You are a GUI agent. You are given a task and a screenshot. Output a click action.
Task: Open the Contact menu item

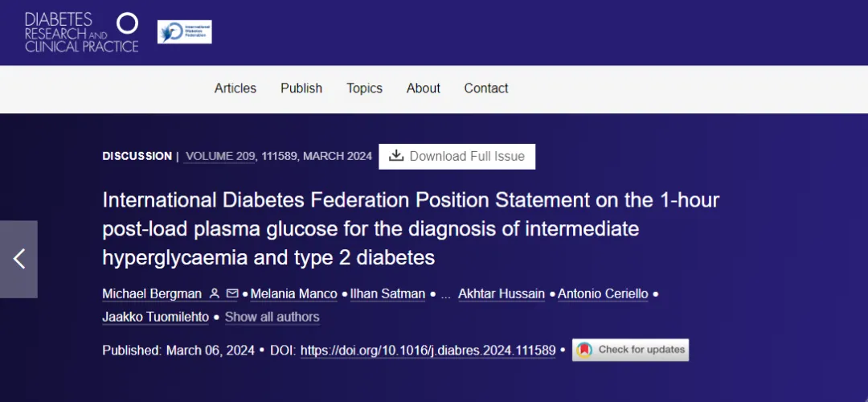click(x=485, y=88)
